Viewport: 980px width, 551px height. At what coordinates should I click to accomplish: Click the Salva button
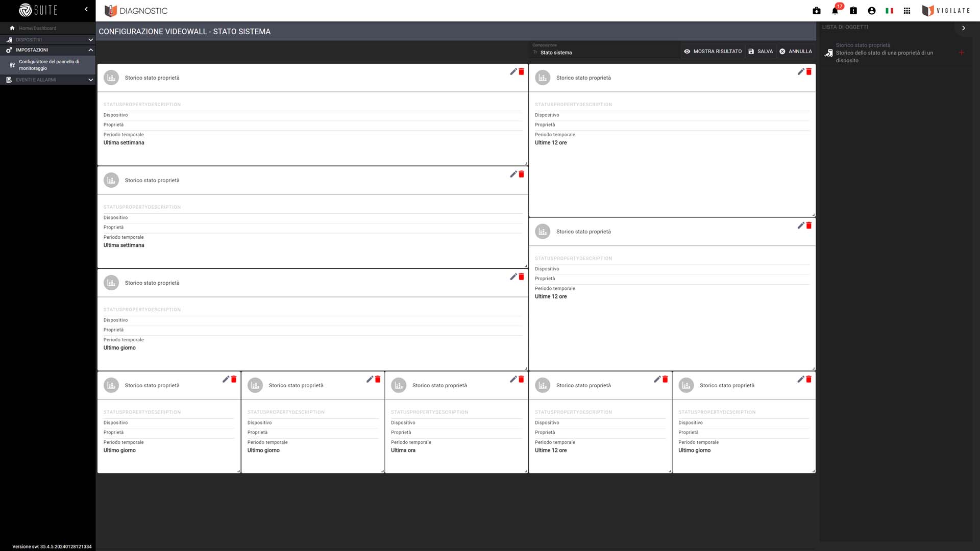(x=761, y=52)
